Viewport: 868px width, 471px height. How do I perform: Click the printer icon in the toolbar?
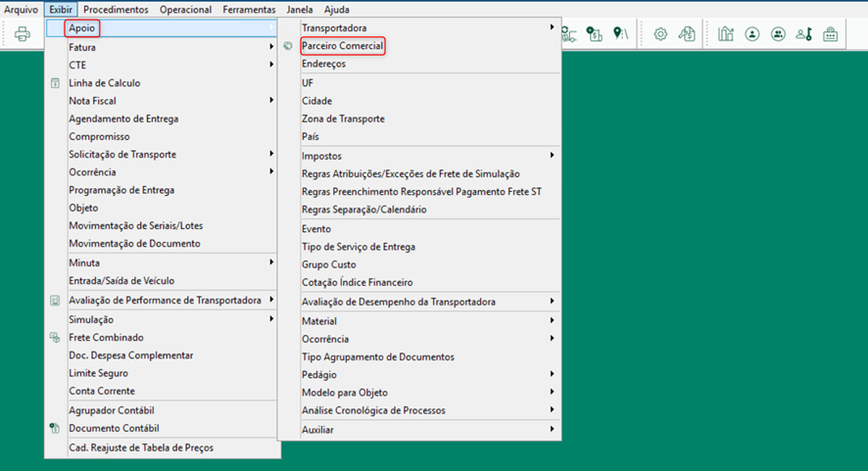point(23,34)
